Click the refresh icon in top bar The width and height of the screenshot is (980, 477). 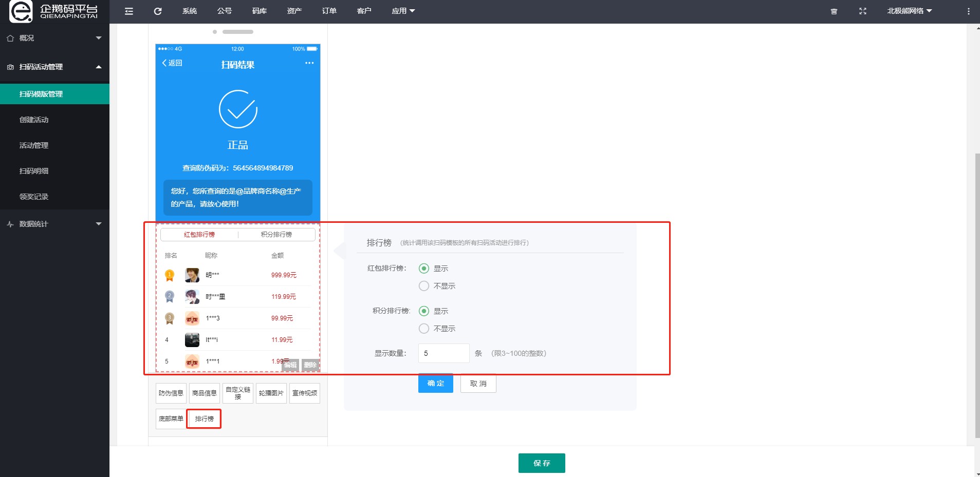coord(157,11)
